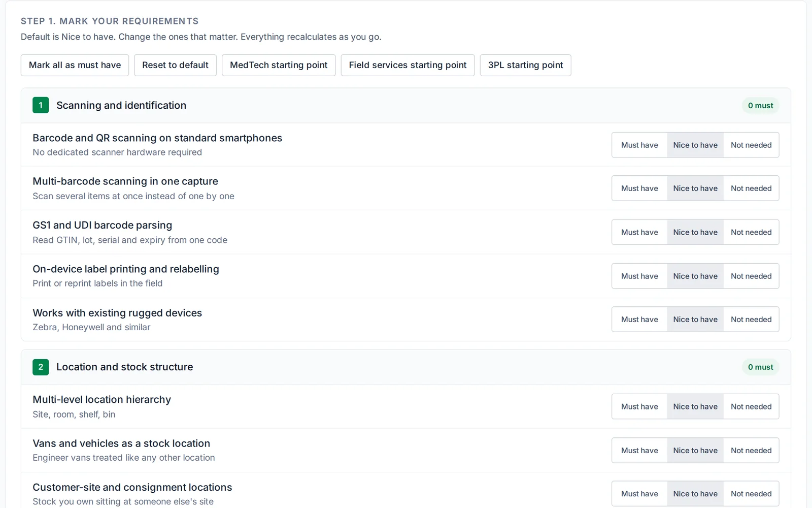Pick Nice to have for GS1 and UDI parsing
The height and width of the screenshot is (508, 812).
coord(695,232)
